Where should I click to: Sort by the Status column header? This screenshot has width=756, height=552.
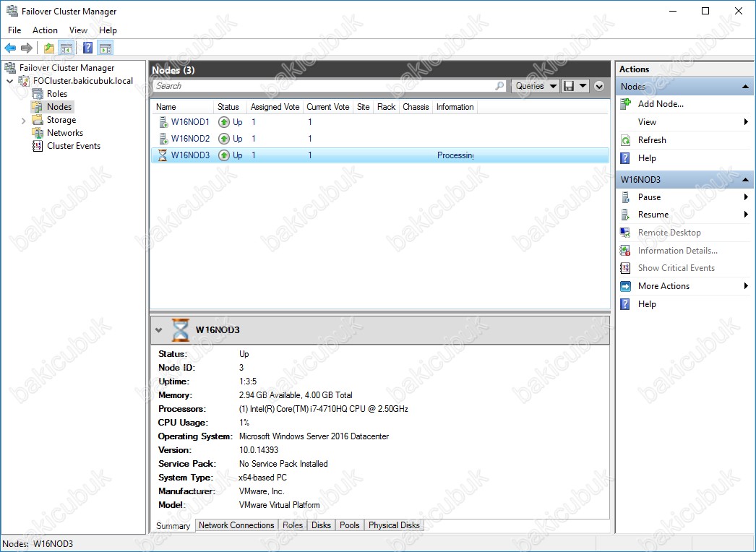point(228,107)
